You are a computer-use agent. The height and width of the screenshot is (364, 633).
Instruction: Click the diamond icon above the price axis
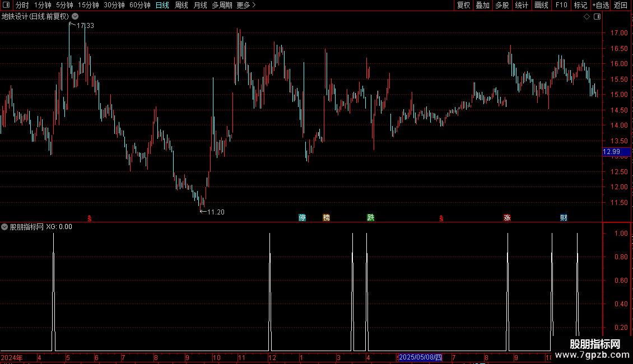coord(587,17)
